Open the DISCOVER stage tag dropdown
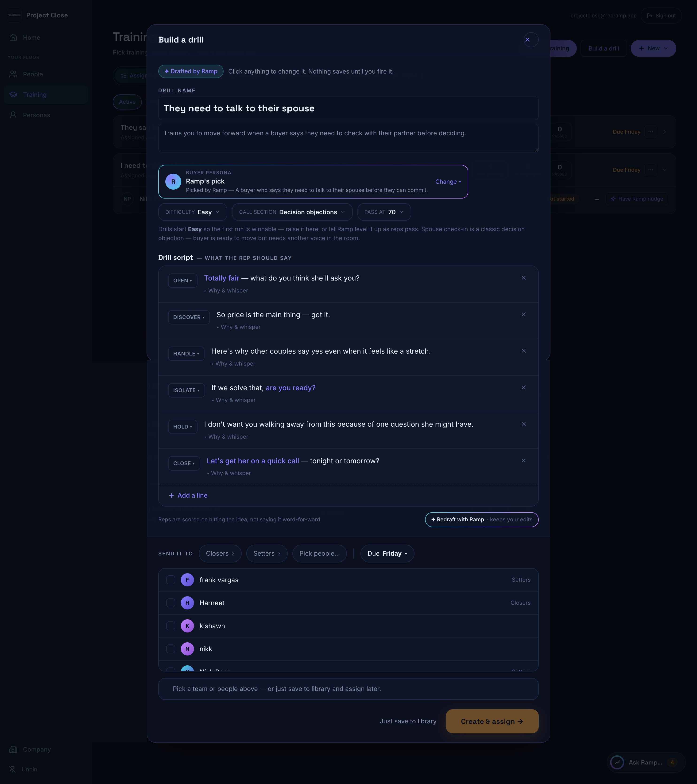The width and height of the screenshot is (697, 784). [x=189, y=317]
